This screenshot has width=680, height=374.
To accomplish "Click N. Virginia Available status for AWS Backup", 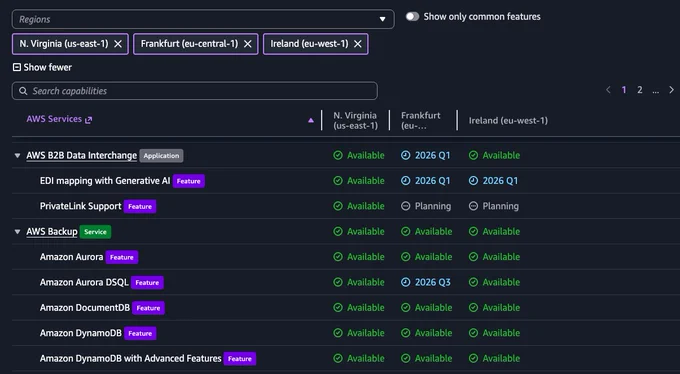I will [x=359, y=231].
